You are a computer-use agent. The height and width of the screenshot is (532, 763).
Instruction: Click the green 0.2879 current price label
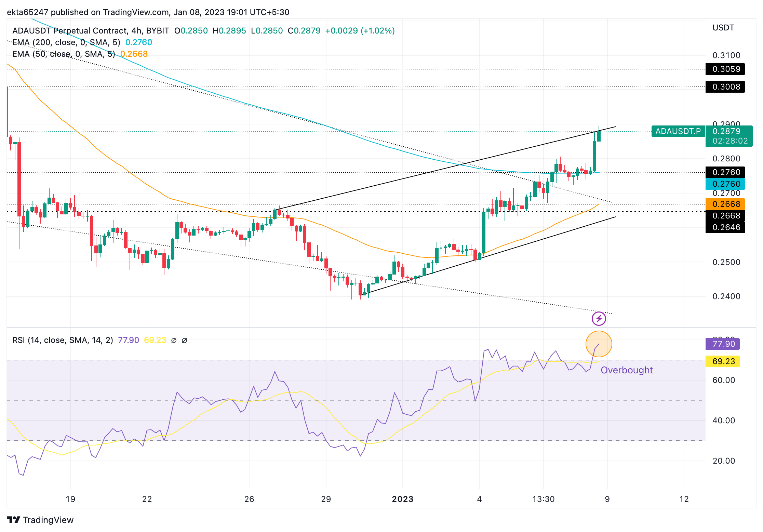[x=726, y=131]
